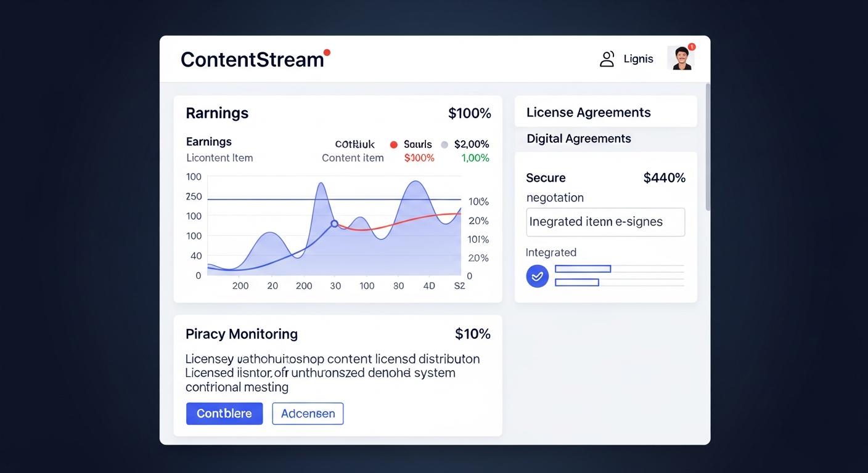Screen dimensions: 868x473
Task: Click the notification badge on the avatar
Action: (x=692, y=46)
